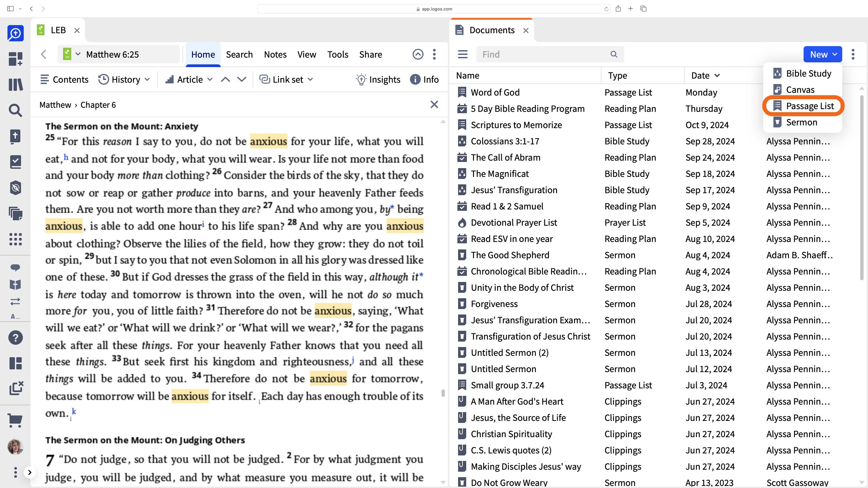The width and height of the screenshot is (868, 488).
Task: Open the Documents hamburger menu
Action: click(463, 54)
